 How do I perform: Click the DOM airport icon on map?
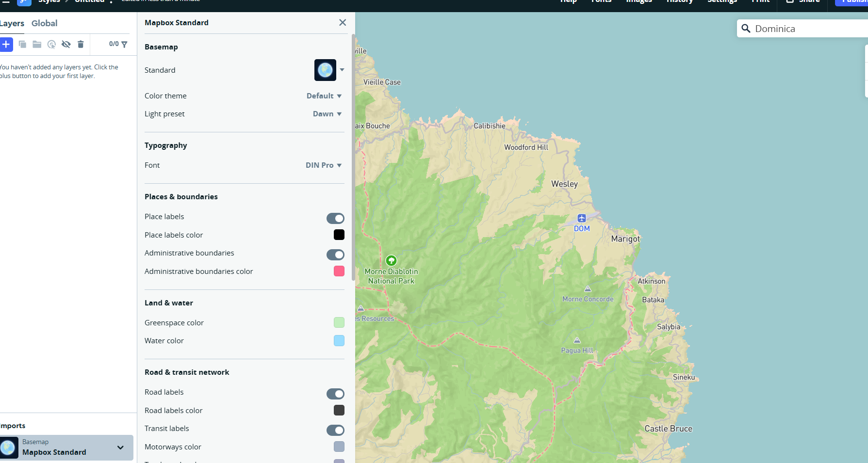click(582, 218)
